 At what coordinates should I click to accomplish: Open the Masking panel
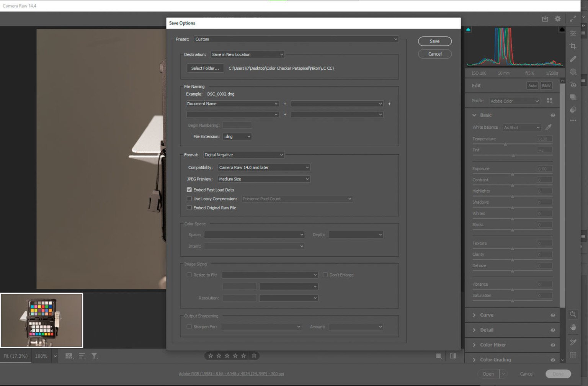tap(573, 72)
